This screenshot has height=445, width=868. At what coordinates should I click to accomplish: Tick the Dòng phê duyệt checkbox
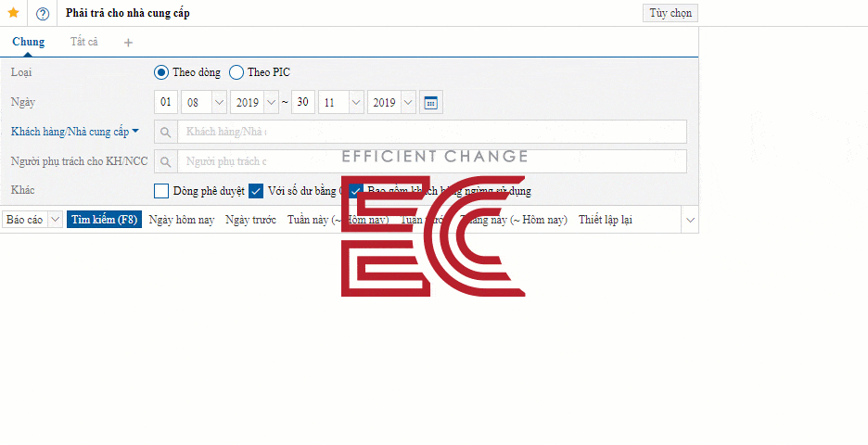(x=161, y=191)
